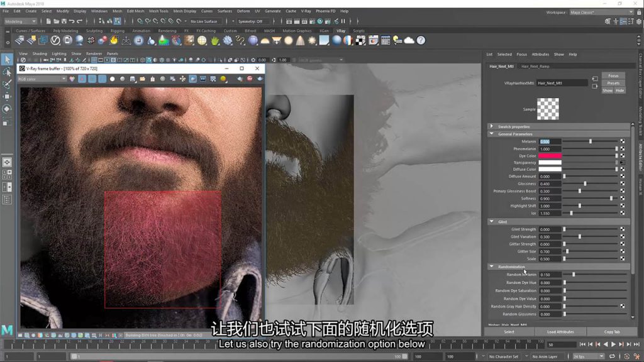Open the Renderer menu in viewport panel
This screenshot has width=644, height=362.
[94, 54]
